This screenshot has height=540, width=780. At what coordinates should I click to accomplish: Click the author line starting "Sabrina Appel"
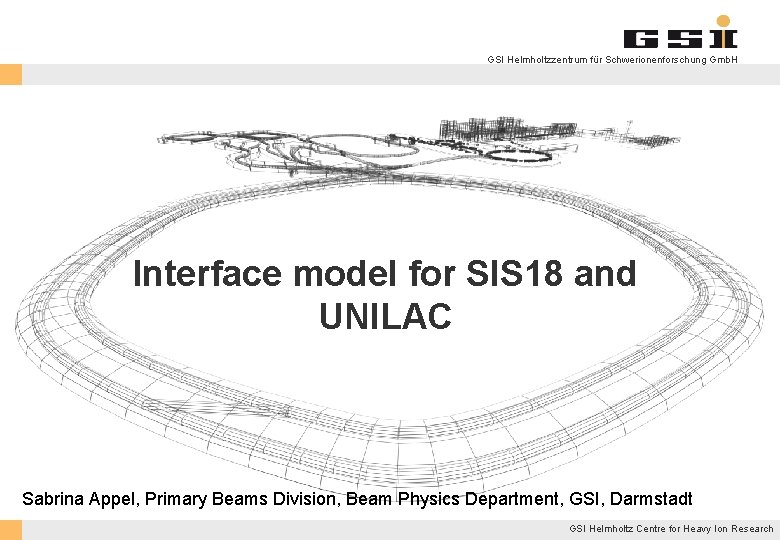357,498
